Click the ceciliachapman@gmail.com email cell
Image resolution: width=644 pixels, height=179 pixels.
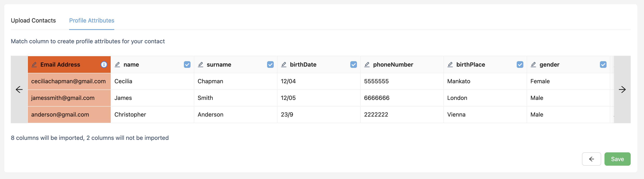[x=68, y=81]
